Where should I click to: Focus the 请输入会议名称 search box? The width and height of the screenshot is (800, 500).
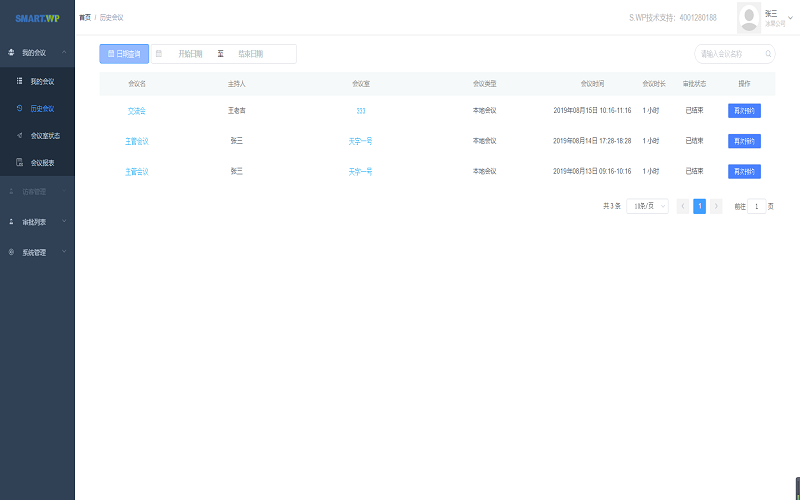coord(735,54)
